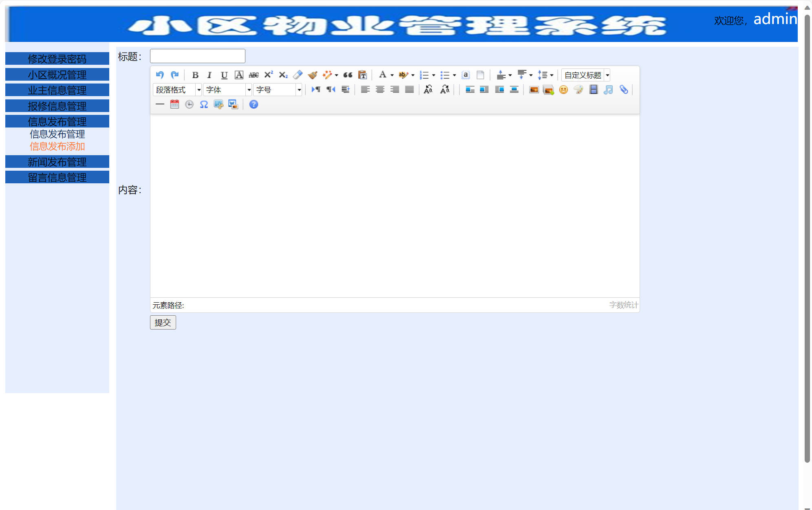Image resolution: width=812 pixels, height=510 pixels.
Task: Open the font color picker dropdown
Action: [392, 75]
